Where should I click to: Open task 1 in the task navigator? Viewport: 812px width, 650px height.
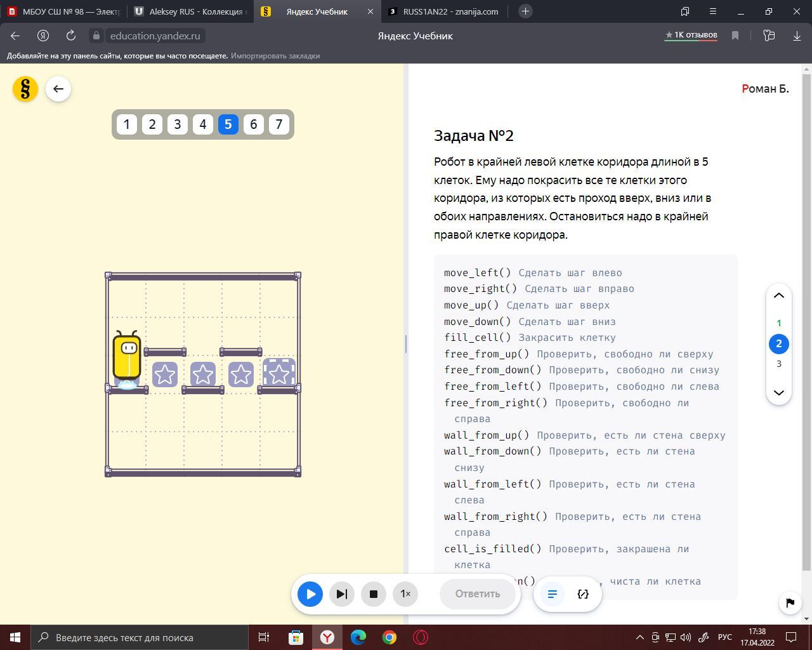tap(779, 323)
